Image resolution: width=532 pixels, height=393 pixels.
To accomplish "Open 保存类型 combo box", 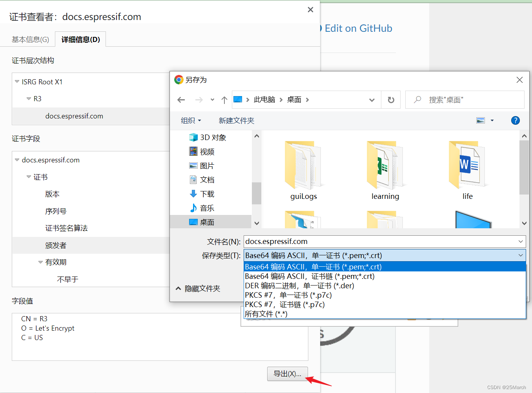I will coord(384,255).
